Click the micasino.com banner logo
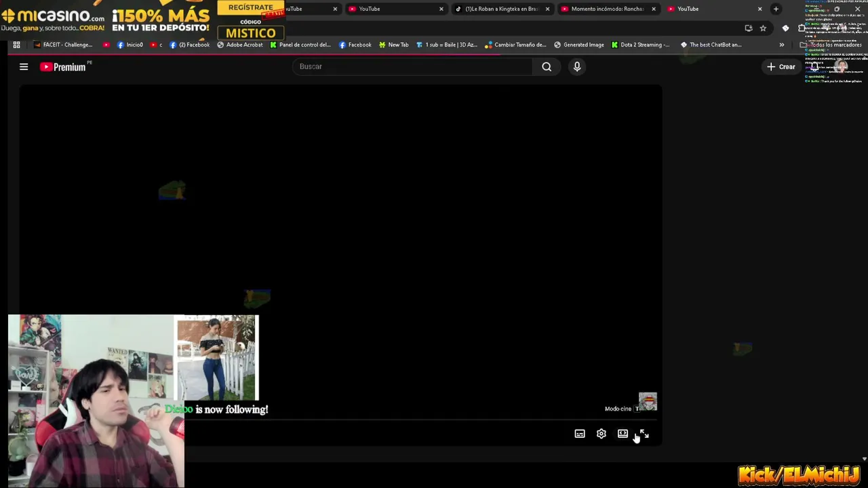 [54, 16]
